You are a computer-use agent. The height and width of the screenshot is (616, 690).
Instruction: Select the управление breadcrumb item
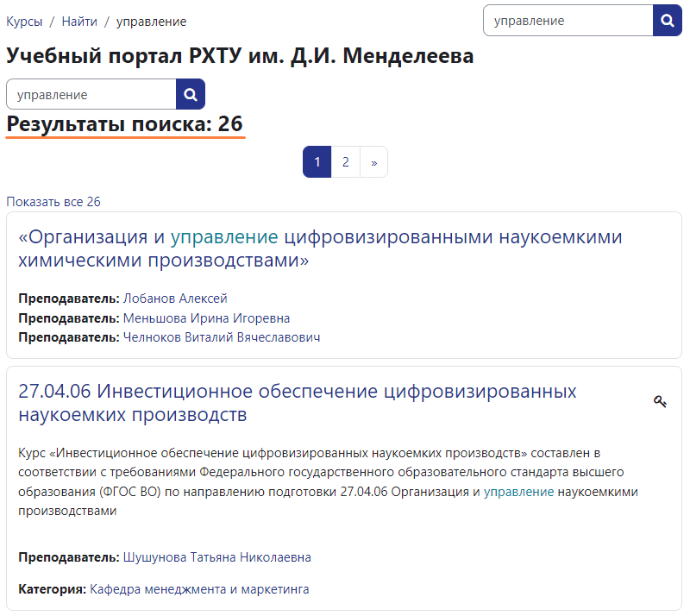pyautogui.click(x=151, y=22)
